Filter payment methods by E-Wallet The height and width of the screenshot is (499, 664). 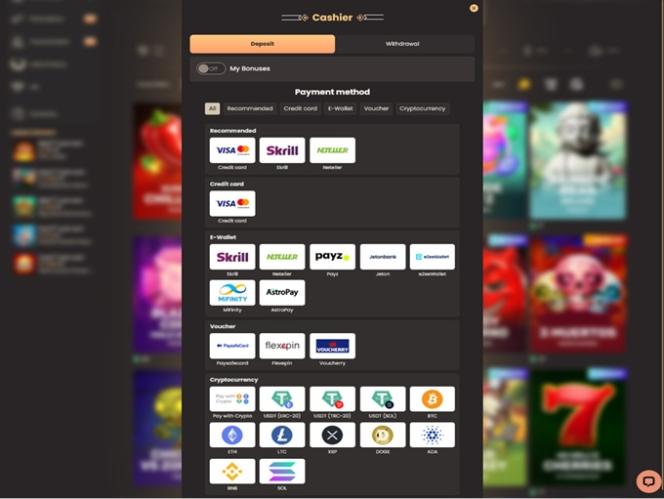point(340,108)
